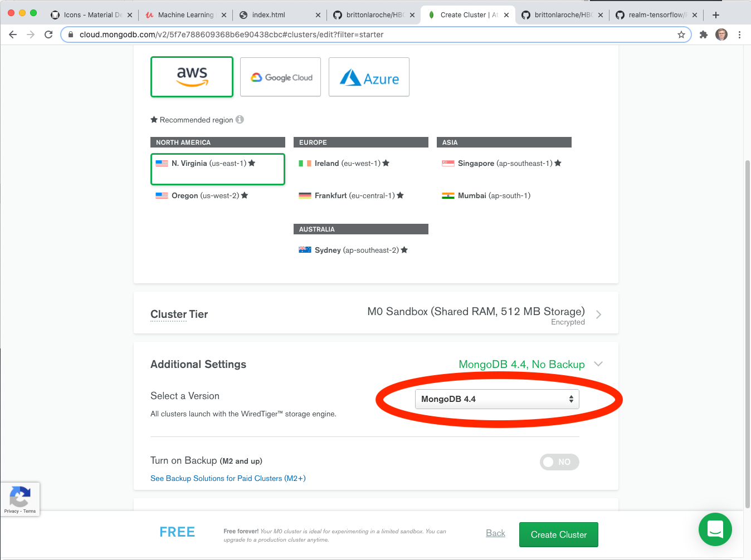This screenshot has height=560, width=751.
Task: Select Sydney (ap-southeast-2) region
Action: pyautogui.click(x=353, y=250)
